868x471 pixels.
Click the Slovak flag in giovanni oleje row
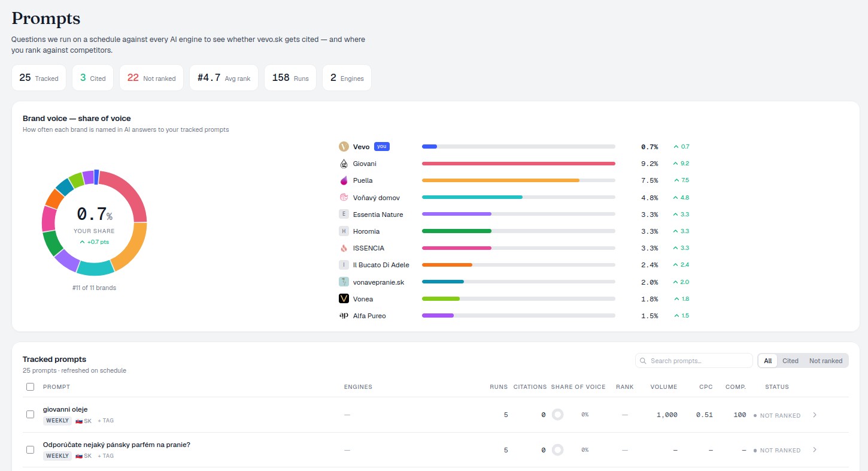78,421
